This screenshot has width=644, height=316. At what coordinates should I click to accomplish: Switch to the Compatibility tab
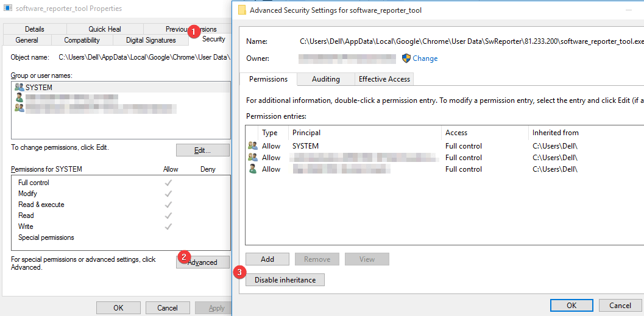(x=82, y=40)
